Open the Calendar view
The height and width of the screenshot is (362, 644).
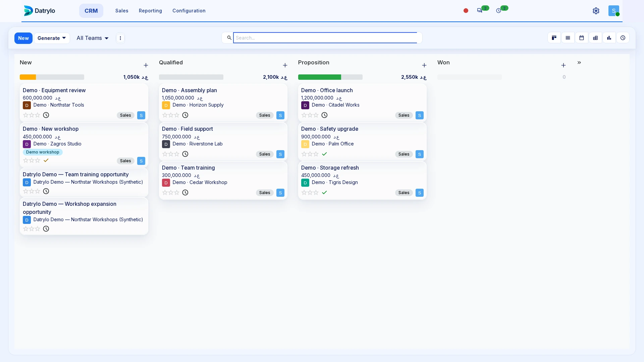pos(582,38)
